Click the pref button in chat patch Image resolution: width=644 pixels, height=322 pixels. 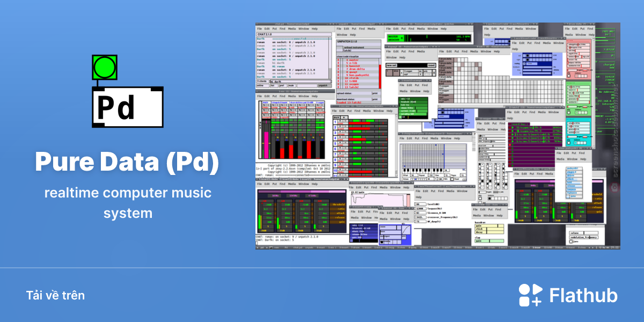pyautogui.click(x=282, y=85)
